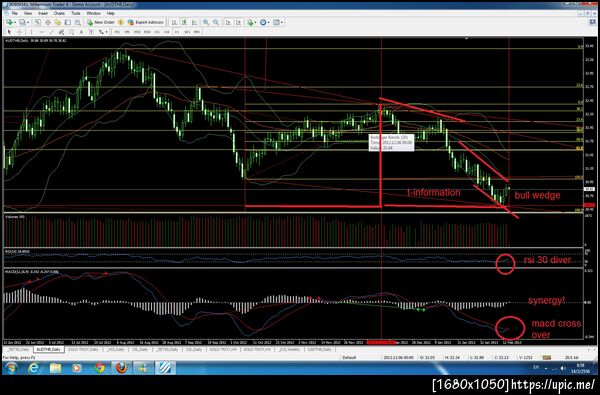Switch timeframe to H4
Viewport: 600px width, 395px height.
point(166,32)
